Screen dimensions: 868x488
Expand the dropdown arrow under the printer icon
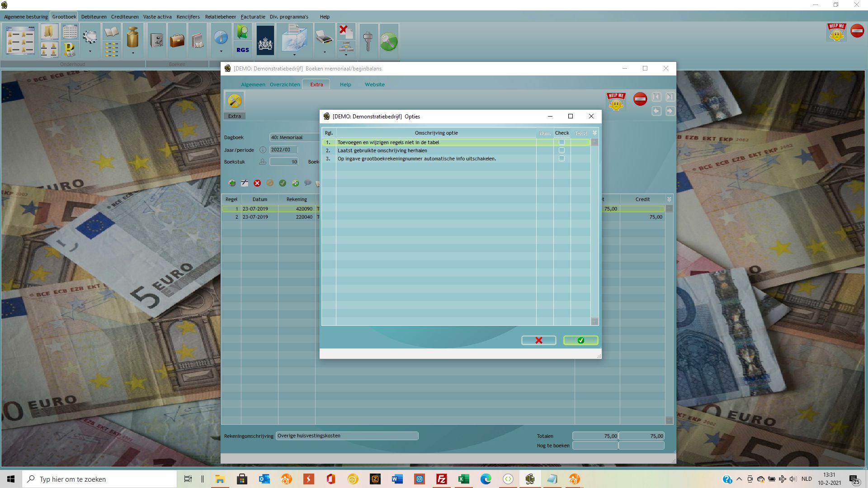(325, 52)
